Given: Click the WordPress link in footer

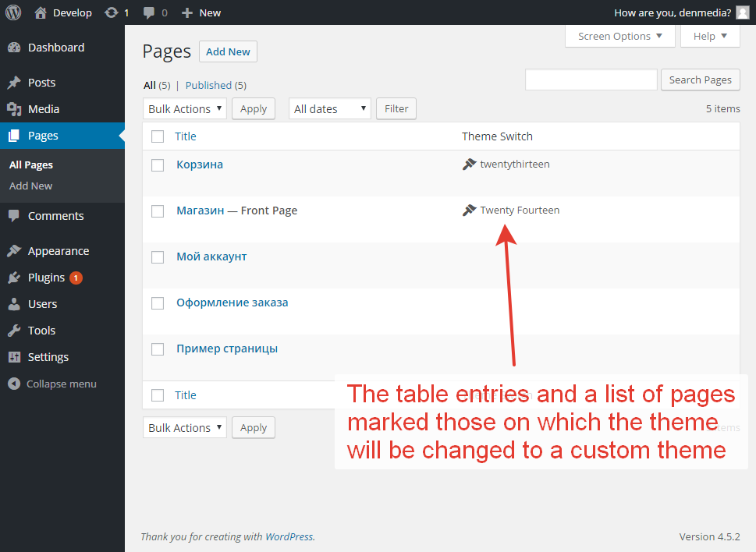Looking at the screenshot, I should [x=289, y=536].
